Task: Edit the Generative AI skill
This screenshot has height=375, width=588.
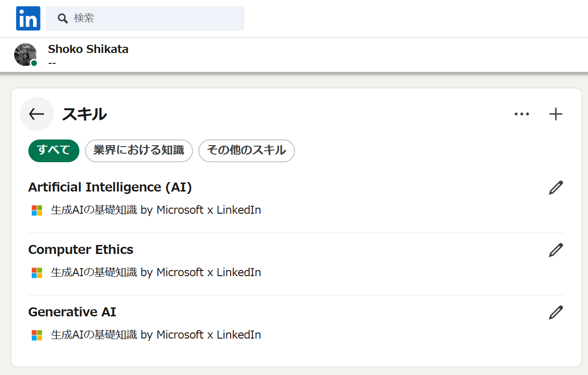Action: [556, 313]
